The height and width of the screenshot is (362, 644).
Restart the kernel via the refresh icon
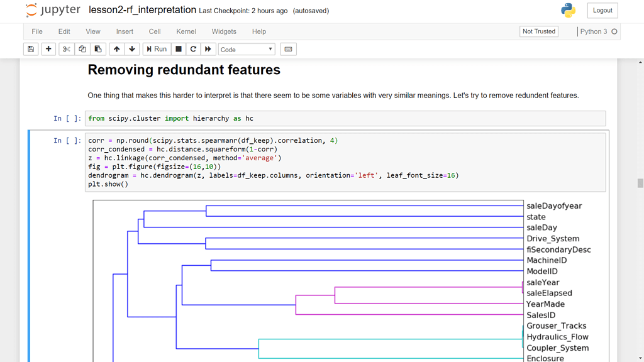(x=193, y=48)
